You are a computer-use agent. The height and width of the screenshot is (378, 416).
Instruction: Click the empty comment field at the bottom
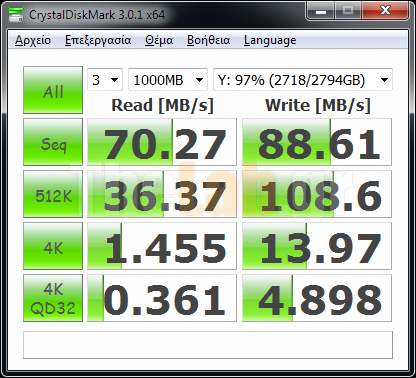(x=208, y=345)
